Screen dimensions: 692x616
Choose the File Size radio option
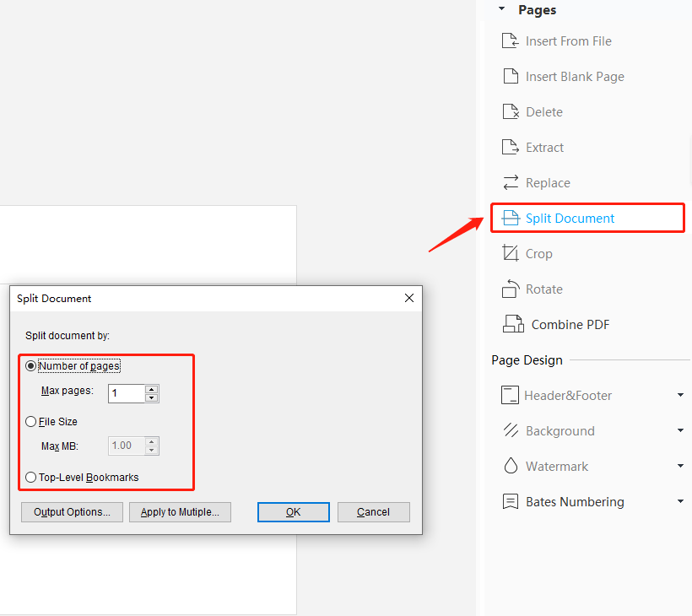click(x=30, y=421)
